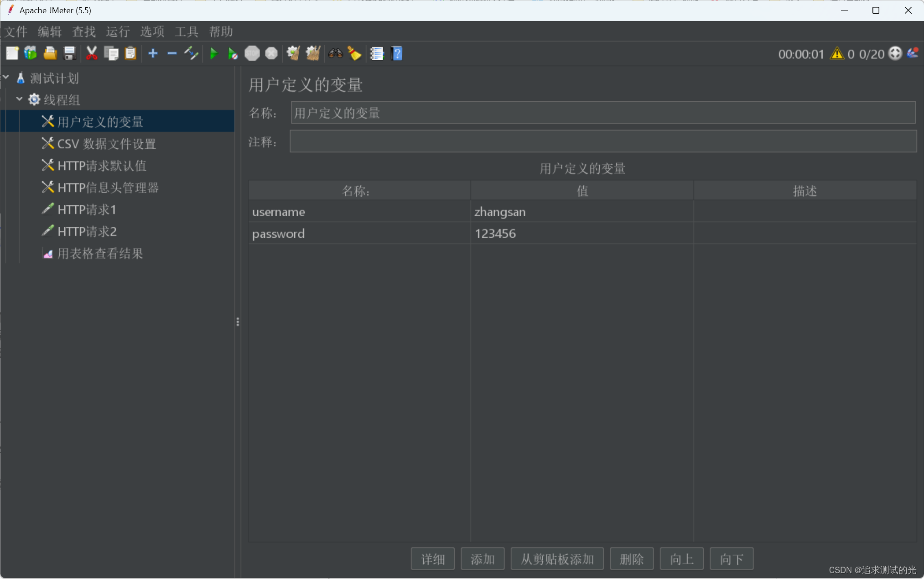
Task: Click the JMeter plugins icon at toolbar end
Action: pyautogui.click(x=913, y=53)
